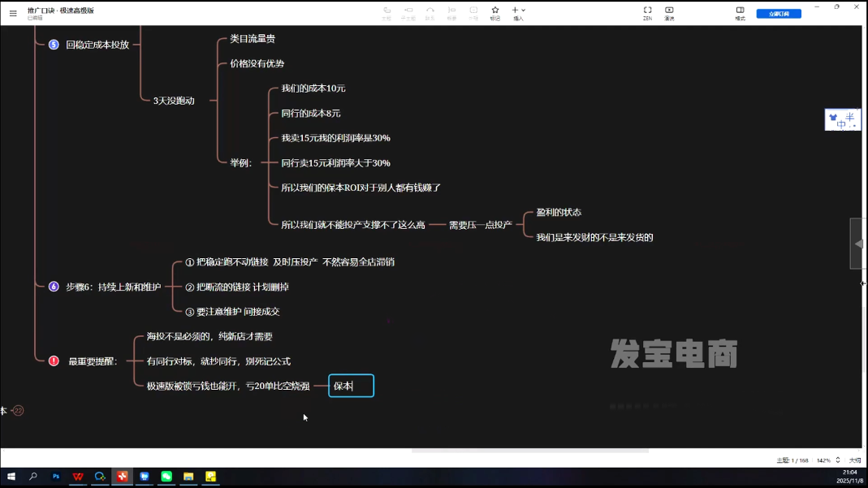Screen dimensions: 868x488
Task: Switch to outline view via 大纲
Action: pos(853,460)
